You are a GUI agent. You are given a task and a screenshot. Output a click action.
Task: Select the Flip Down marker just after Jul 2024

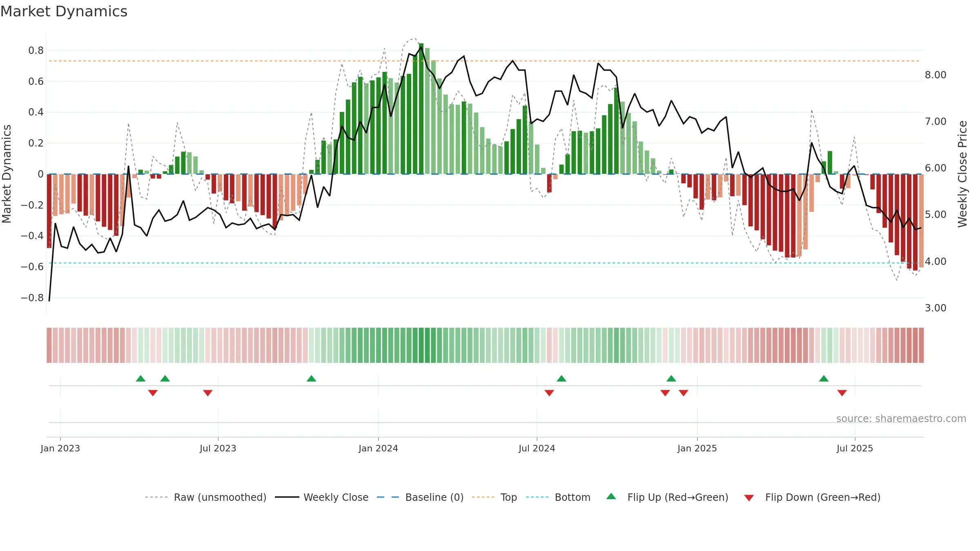pos(549,393)
